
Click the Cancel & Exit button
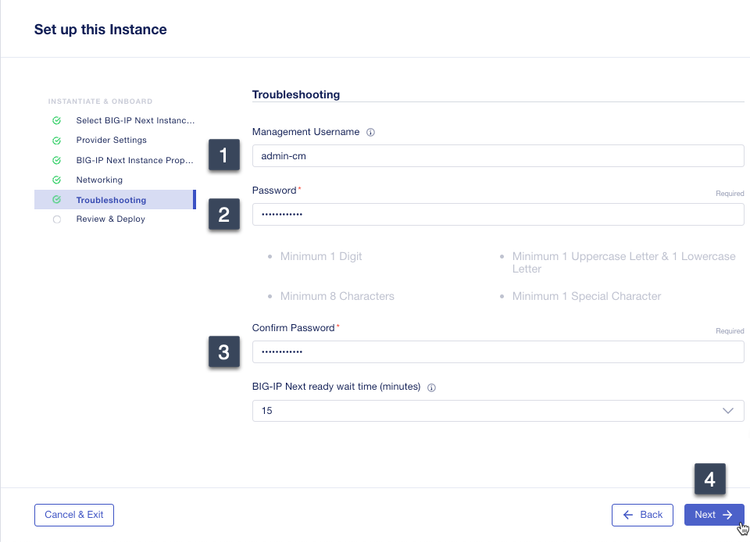pos(74,515)
